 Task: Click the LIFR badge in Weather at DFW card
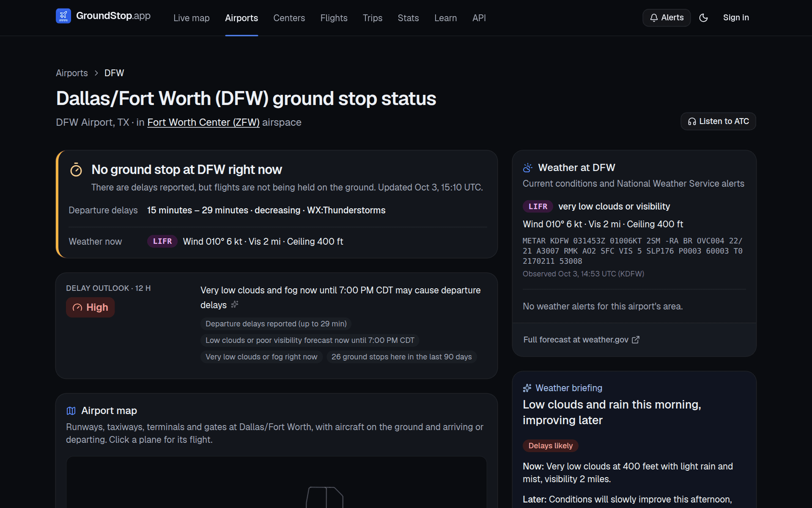(538, 207)
